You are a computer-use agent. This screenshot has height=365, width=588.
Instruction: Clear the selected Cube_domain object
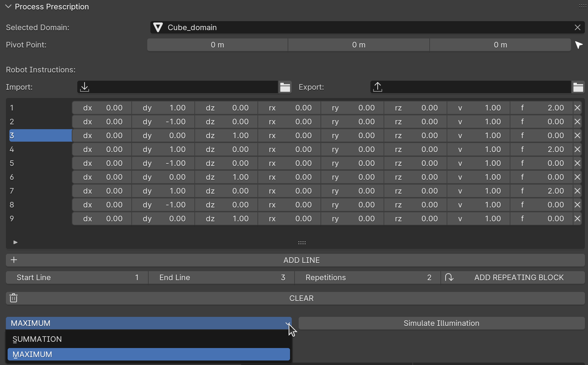pos(577,27)
